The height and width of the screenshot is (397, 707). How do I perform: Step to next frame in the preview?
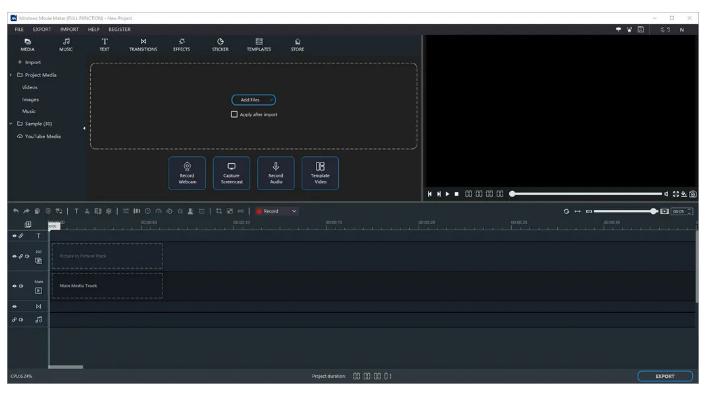[439, 194]
